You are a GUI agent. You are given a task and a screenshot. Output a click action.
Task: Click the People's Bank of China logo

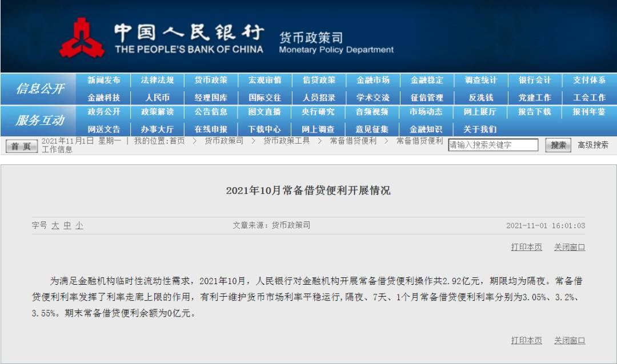point(82,38)
